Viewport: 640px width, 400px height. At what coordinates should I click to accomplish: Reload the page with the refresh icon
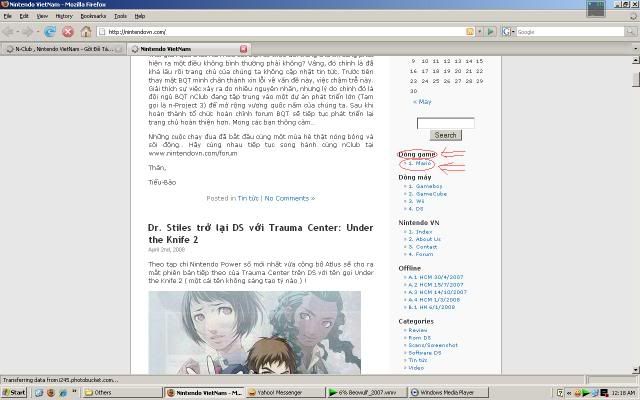[50, 31]
